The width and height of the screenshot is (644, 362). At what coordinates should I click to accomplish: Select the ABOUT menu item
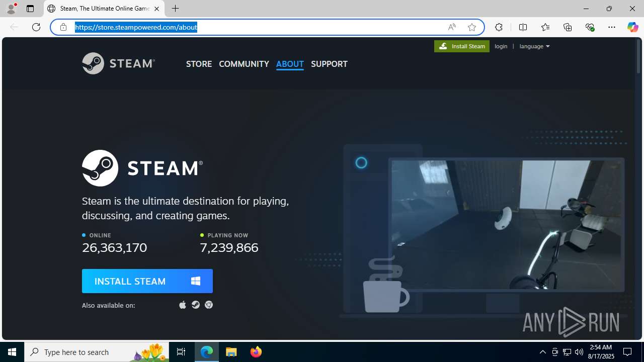290,64
